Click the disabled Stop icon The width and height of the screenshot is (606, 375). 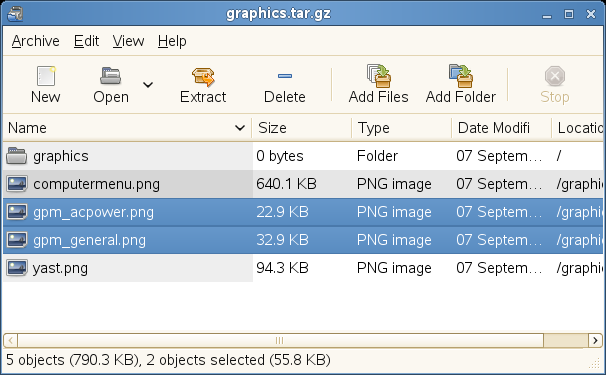[555, 76]
